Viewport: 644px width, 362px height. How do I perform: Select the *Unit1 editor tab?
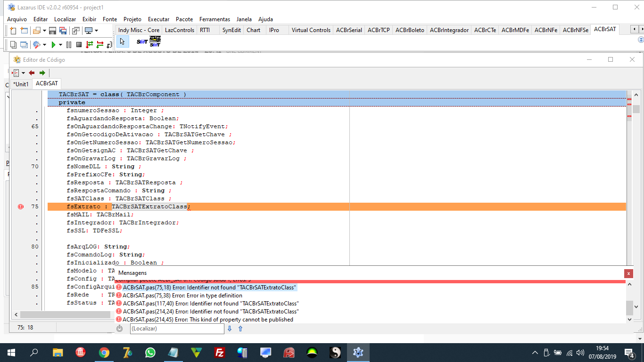(x=21, y=84)
